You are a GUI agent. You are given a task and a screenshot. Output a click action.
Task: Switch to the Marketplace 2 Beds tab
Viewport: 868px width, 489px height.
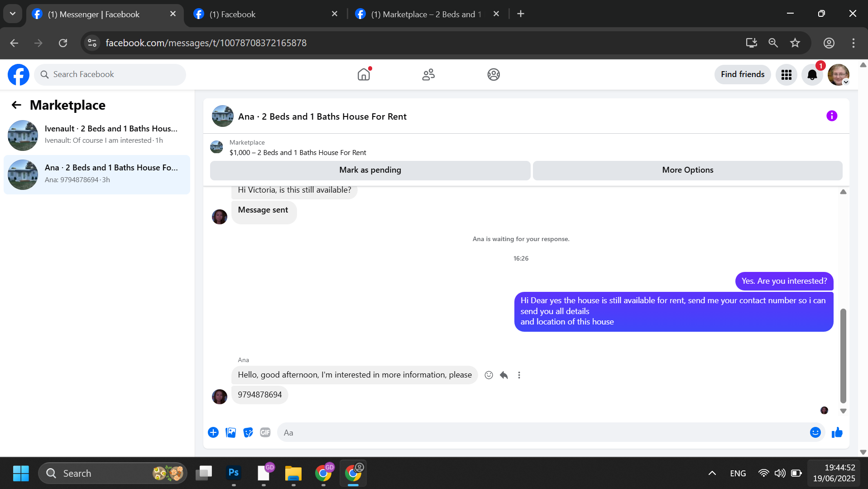pyautogui.click(x=426, y=15)
